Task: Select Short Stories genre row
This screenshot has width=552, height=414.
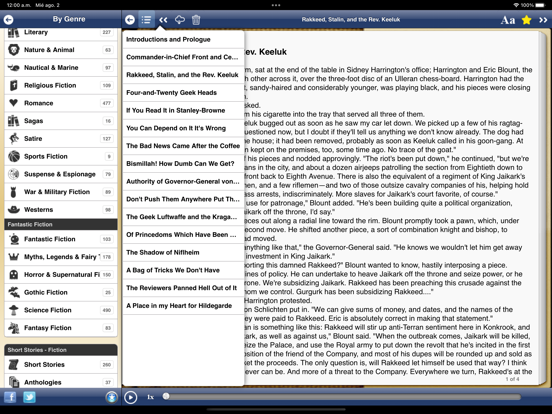Action: coord(61,365)
